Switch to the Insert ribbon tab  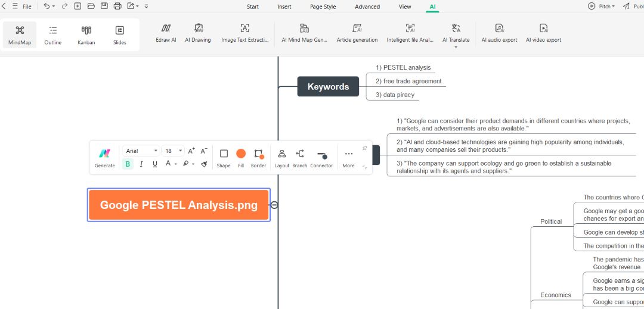coord(284,7)
